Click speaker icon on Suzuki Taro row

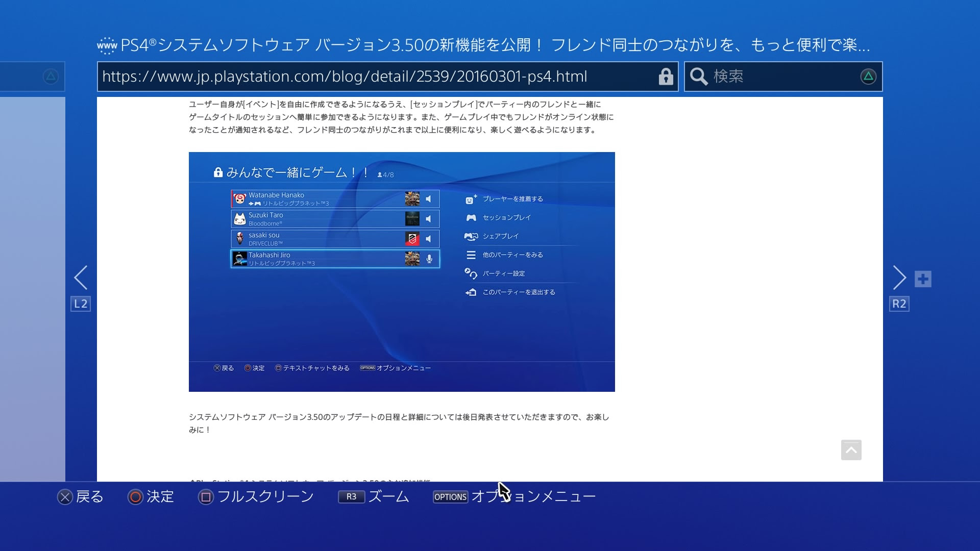point(429,219)
